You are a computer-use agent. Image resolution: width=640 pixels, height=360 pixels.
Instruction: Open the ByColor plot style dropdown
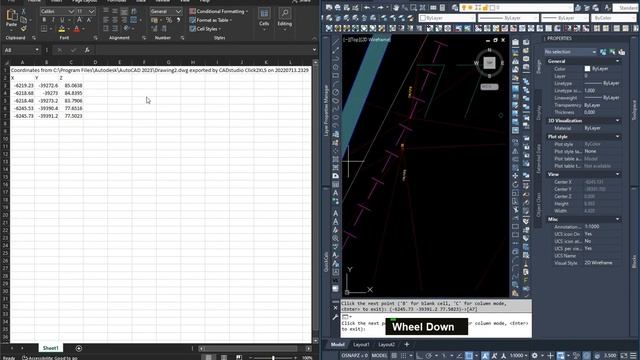tap(614, 18)
